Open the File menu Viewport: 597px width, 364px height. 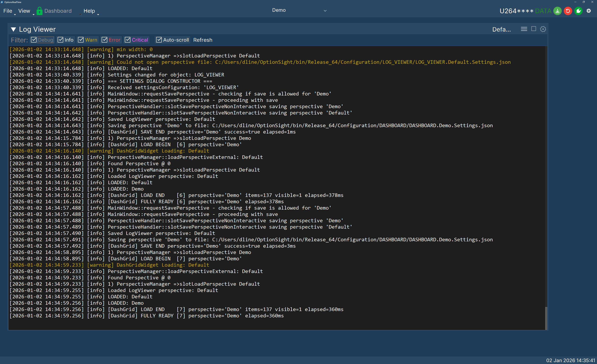click(x=8, y=11)
